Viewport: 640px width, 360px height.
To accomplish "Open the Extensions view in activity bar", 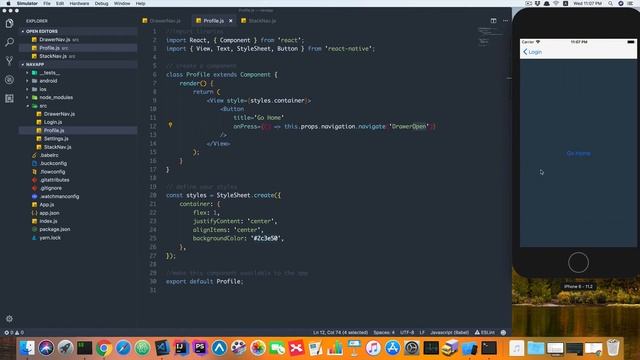I will pyautogui.click(x=9, y=98).
